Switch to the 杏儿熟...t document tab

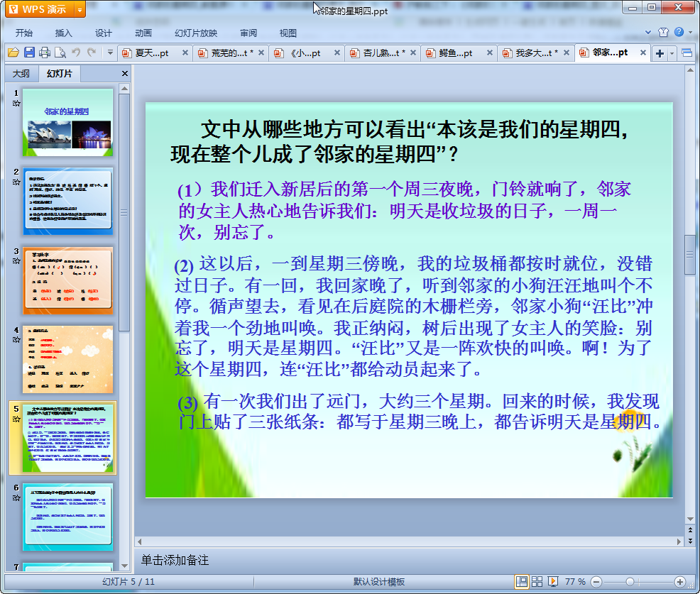[384, 53]
